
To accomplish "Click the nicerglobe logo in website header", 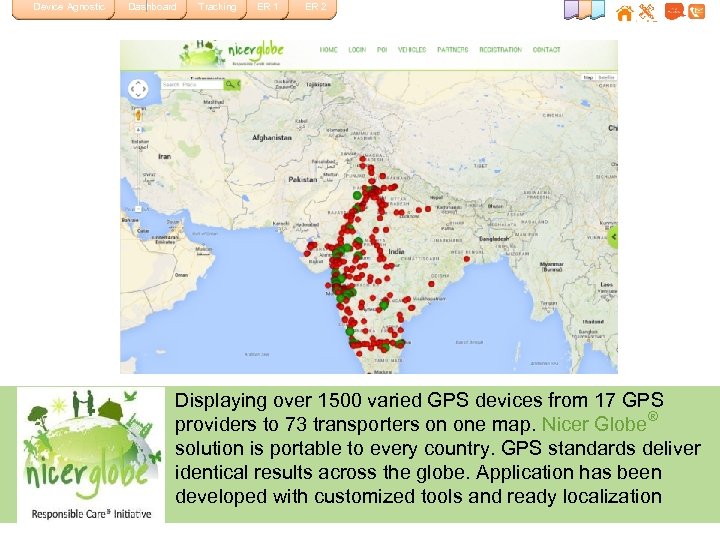I will (x=232, y=54).
